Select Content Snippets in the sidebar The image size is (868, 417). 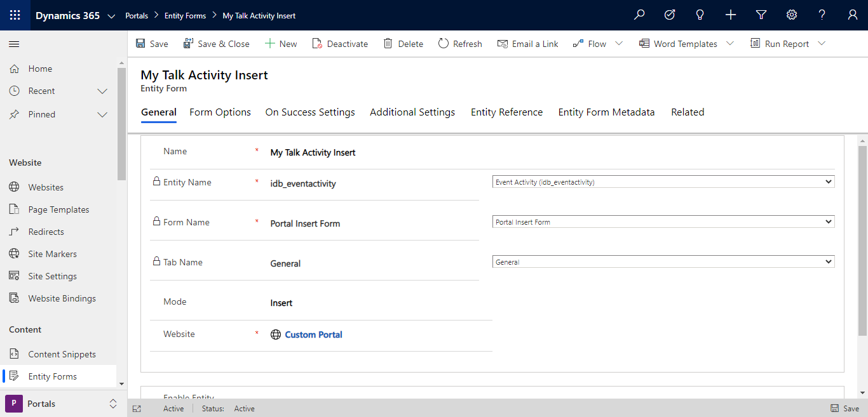62,354
